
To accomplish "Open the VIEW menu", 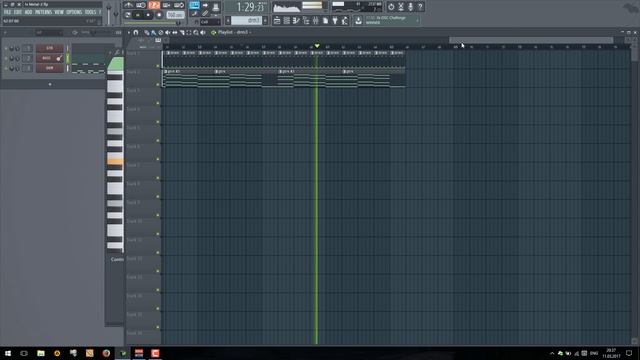I will [x=59, y=12].
